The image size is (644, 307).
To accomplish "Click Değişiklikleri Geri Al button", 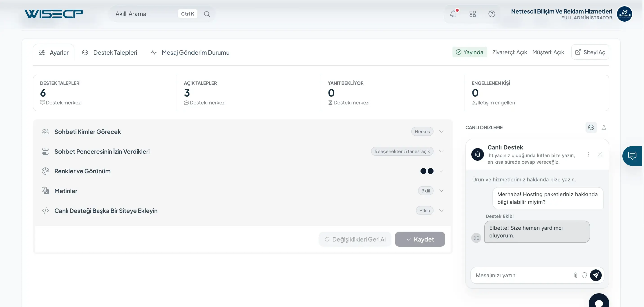I will (355, 239).
